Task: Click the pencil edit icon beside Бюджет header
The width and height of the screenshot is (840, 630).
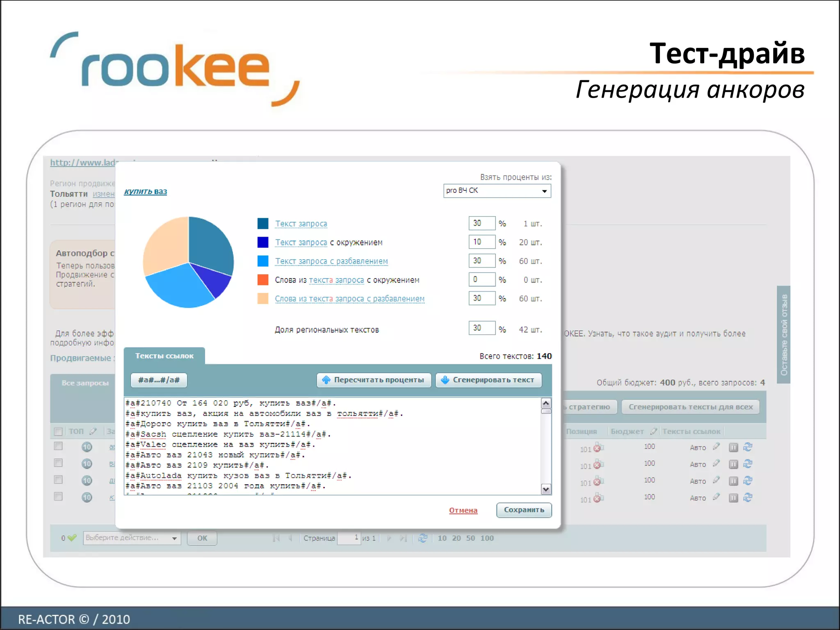Action: tap(653, 431)
